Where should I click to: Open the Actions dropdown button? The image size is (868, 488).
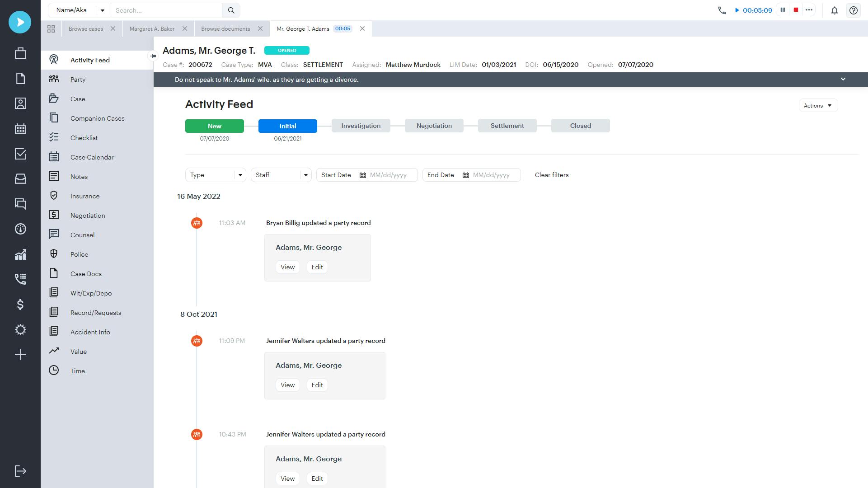(x=817, y=105)
